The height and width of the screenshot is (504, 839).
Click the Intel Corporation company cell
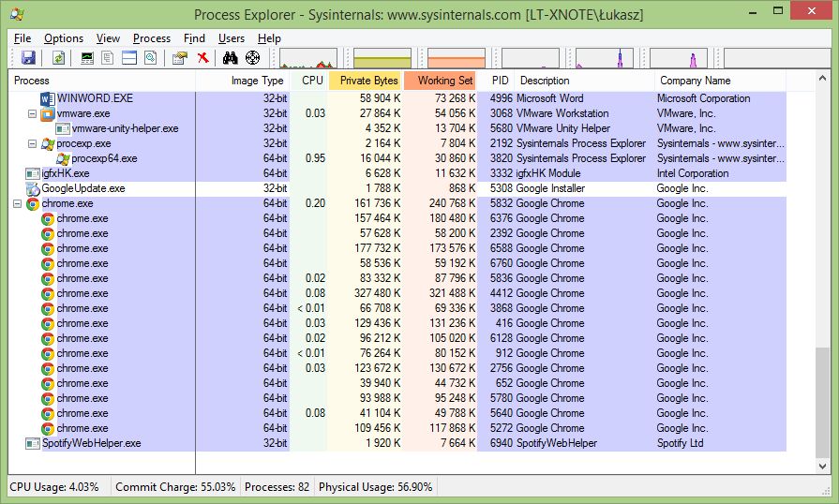(x=693, y=173)
